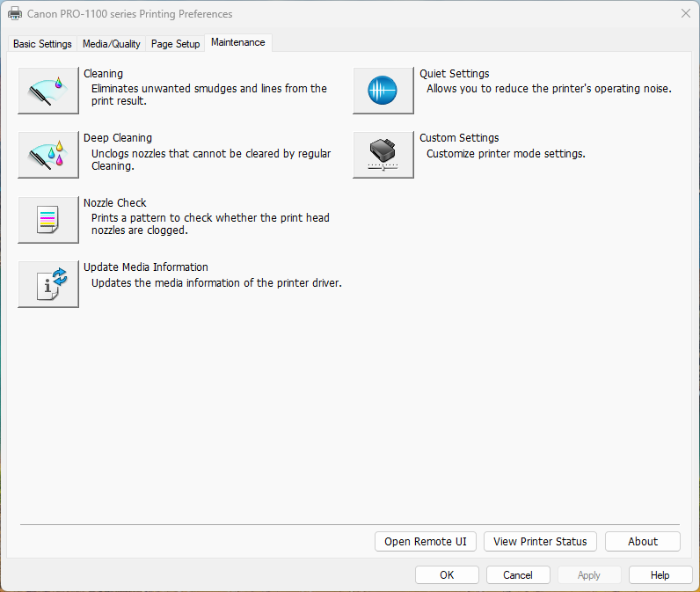Image resolution: width=700 pixels, height=592 pixels.
Task: Open Update Media Information icon button
Action: (x=48, y=284)
